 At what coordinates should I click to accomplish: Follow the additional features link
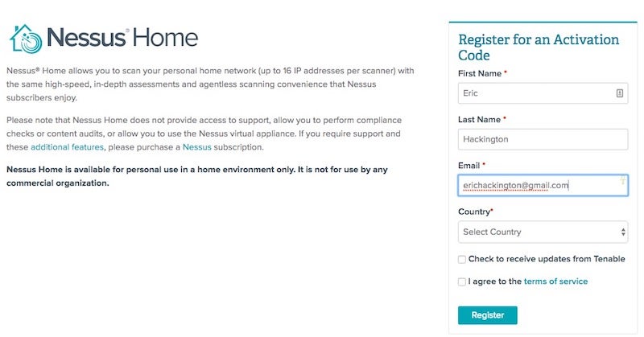67,147
